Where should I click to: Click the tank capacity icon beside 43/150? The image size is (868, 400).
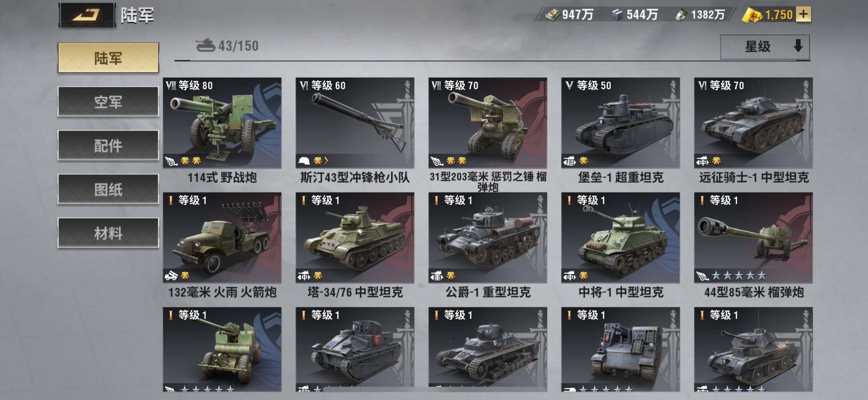[205, 46]
